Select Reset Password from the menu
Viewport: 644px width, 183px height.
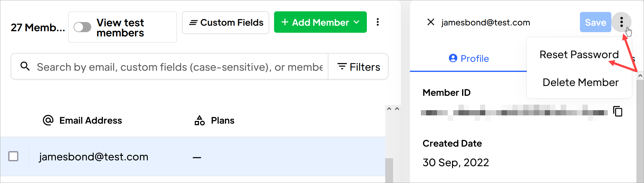pos(579,54)
